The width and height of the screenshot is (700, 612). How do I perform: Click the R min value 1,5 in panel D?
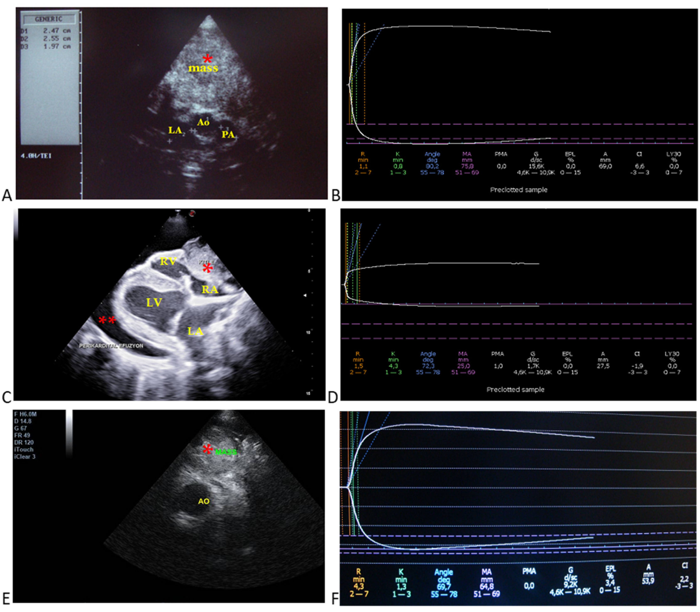pyautogui.click(x=358, y=366)
